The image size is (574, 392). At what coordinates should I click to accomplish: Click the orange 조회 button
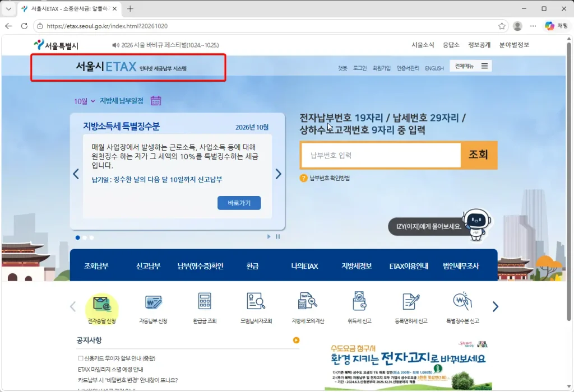coord(479,155)
